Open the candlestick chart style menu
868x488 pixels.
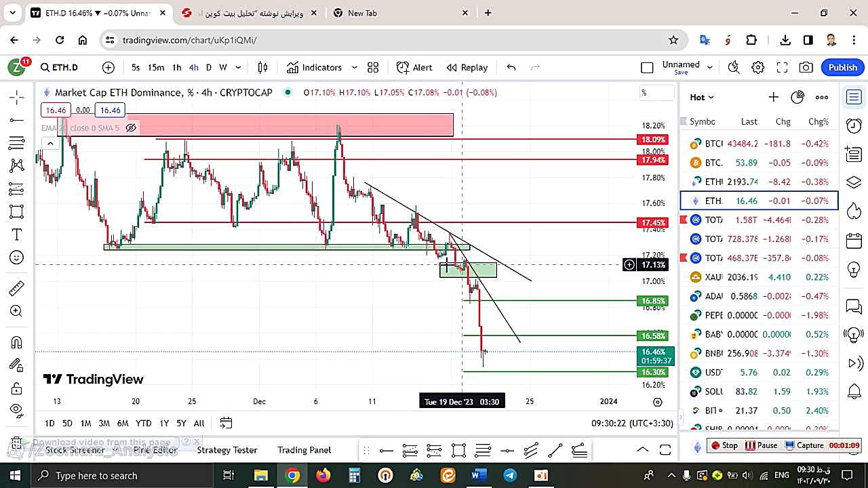(263, 67)
